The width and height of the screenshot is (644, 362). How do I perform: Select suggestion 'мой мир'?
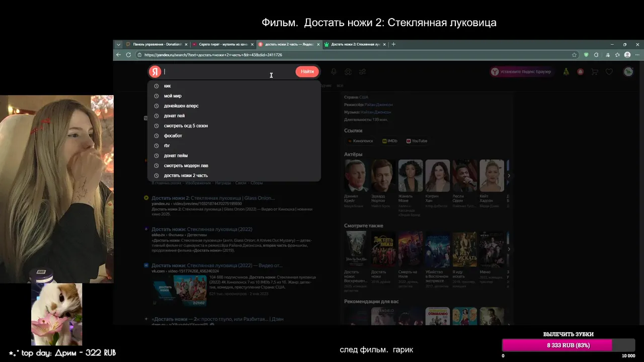tap(234, 96)
